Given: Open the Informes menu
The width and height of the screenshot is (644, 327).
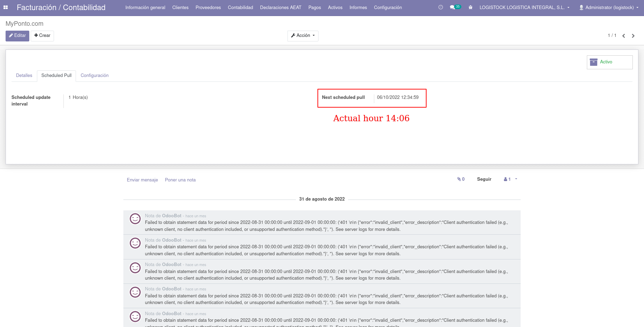Looking at the screenshot, I should click(x=358, y=7).
